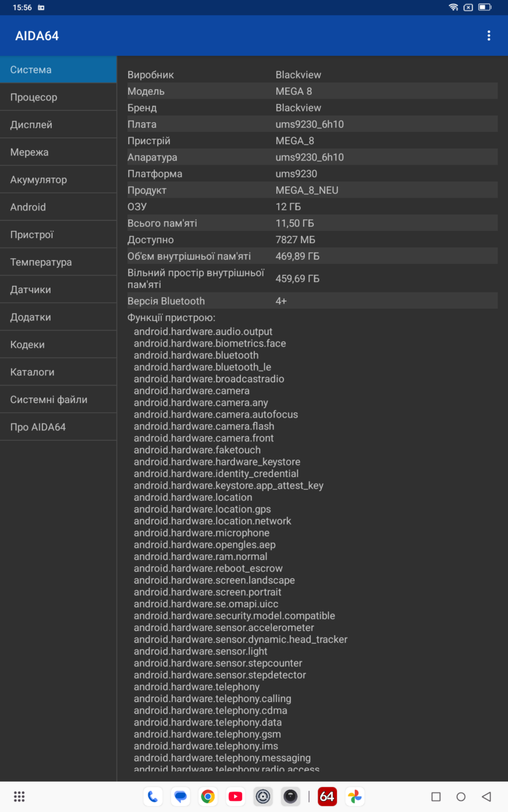Launch the Camera app icon
This screenshot has width=508, height=812.
(291, 796)
